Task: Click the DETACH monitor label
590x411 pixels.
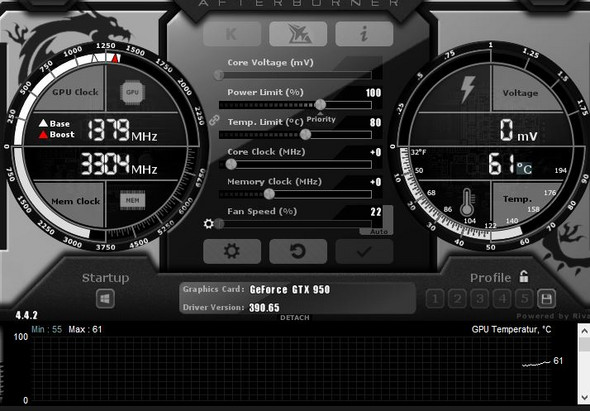Action: pos(295,318)
